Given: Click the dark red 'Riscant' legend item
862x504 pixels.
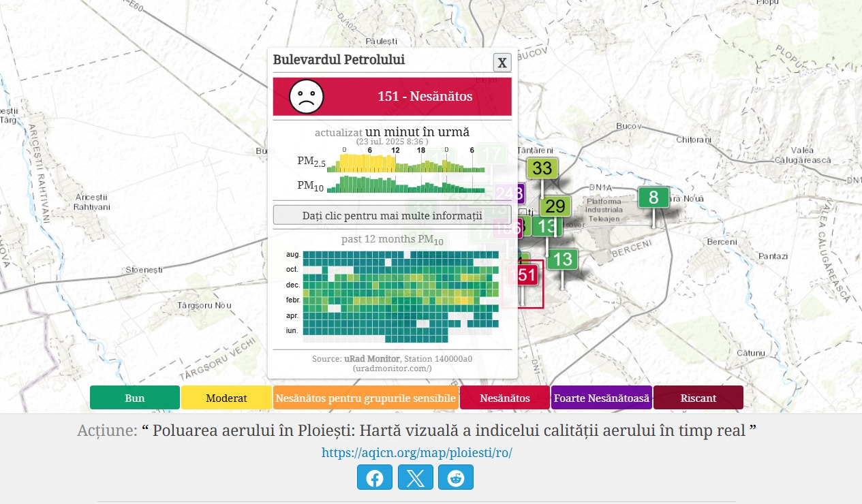Looking at the screenshot, I should click(698, 398).
